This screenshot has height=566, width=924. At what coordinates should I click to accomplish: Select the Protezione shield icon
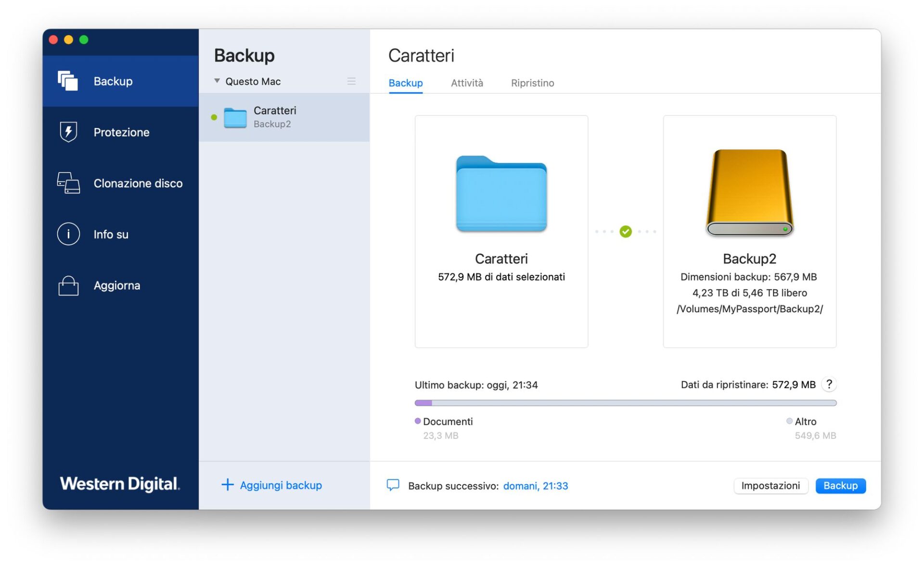click(68, 132)
